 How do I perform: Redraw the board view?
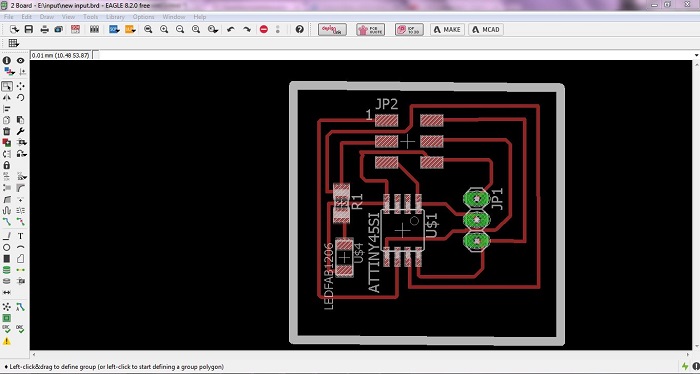(x=196, y=29)
